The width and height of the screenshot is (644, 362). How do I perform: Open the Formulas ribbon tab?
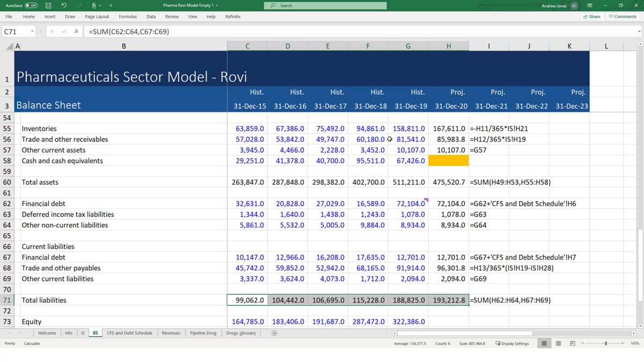pos(128,17)
